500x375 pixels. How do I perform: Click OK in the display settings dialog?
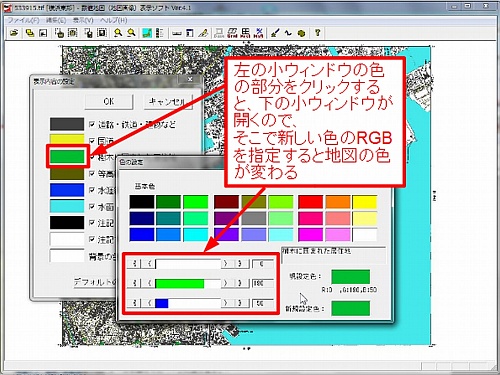109,101
